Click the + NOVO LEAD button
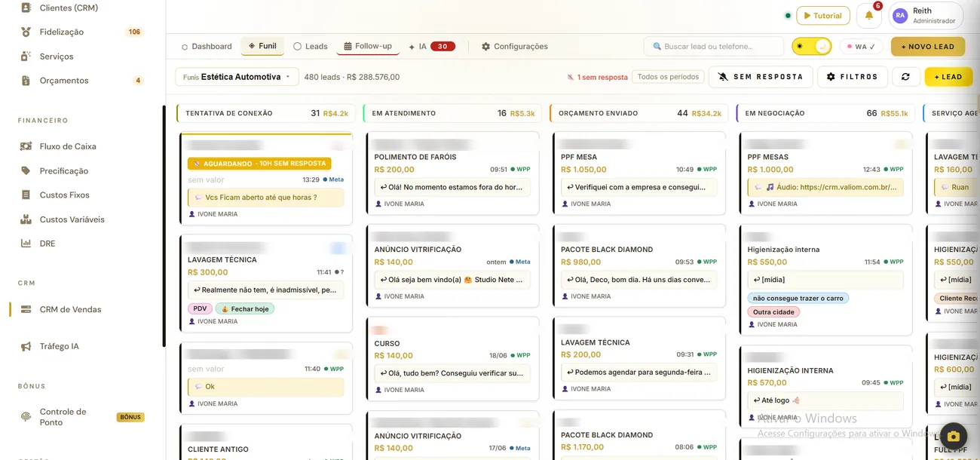Image resolution: width=980 pixels, height=460 pixels. [x=927, y=46]
